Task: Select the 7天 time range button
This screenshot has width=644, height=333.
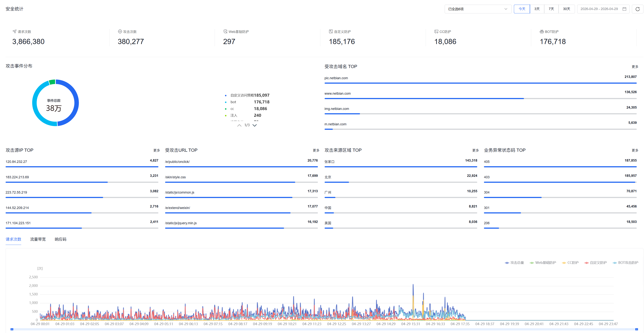Action: [551, 9]
